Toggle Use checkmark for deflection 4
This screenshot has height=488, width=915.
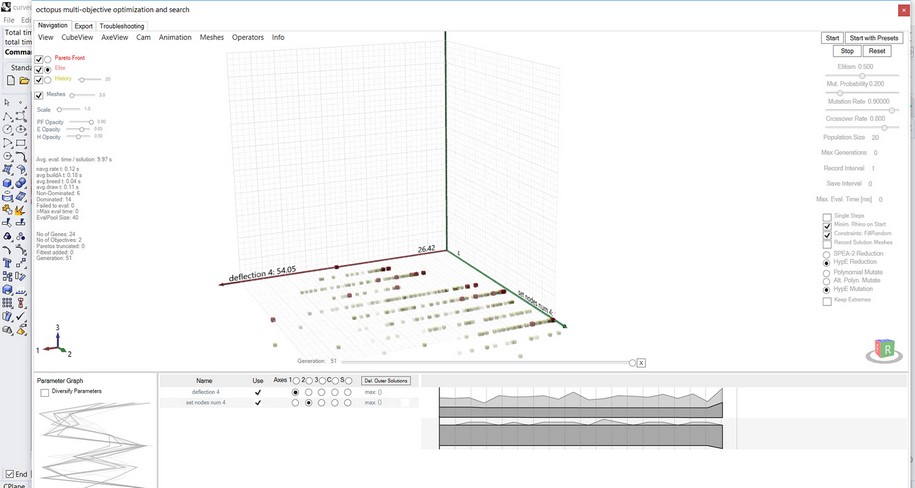[258, 392]
